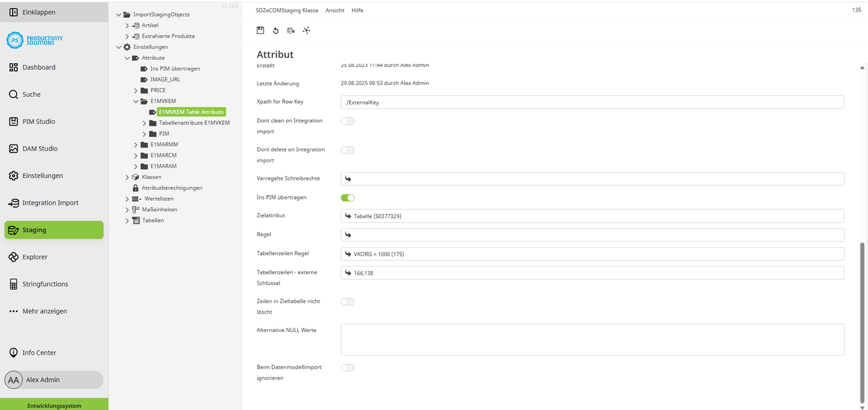This screenshot has height=410, width=868.
Task: Click the Save icon in the toolbar
Action: (260, 30)
